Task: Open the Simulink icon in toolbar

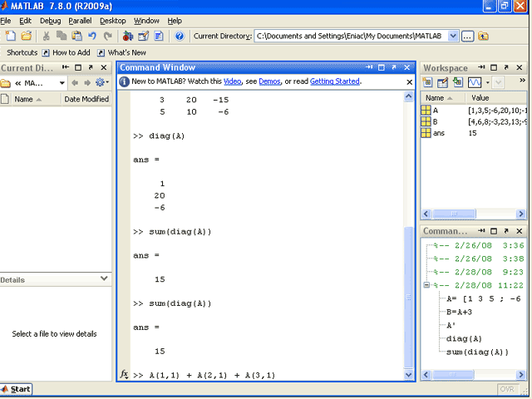Action: (x=127, y=36)
